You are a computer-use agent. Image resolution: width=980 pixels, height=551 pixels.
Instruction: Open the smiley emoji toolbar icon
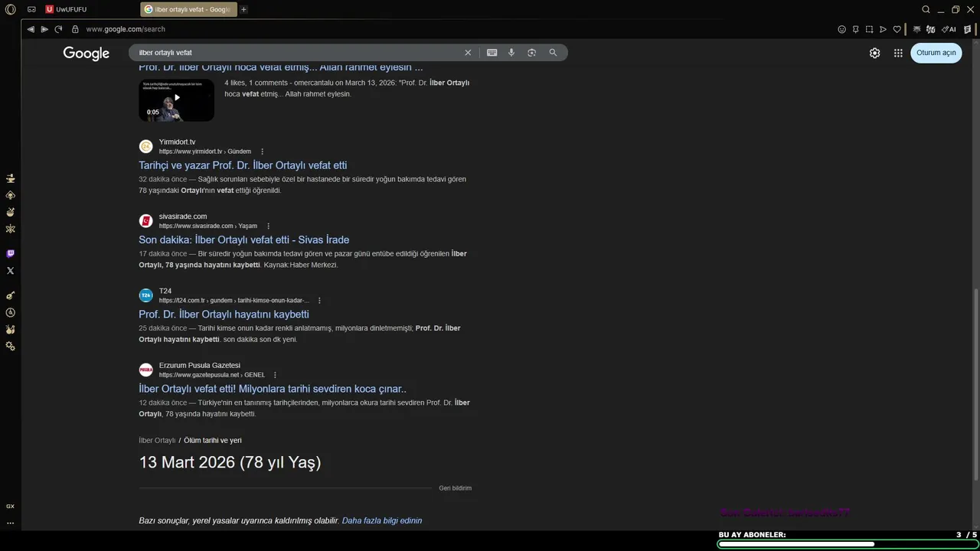point(841,29)
